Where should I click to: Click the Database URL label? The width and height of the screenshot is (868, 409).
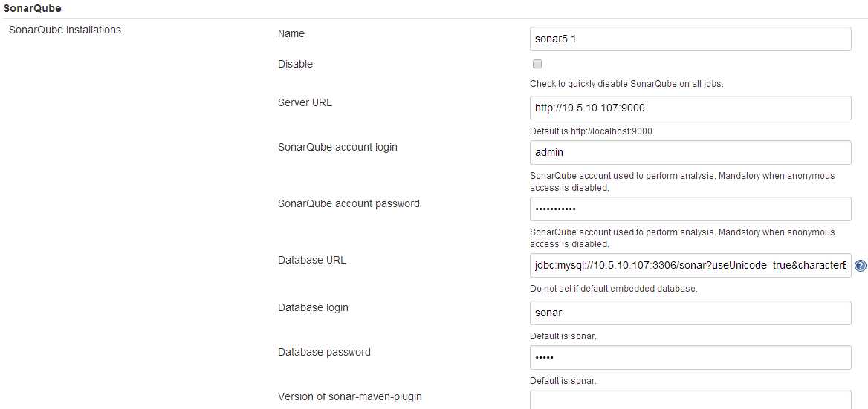pyautogui.click(x=312, y=260)
